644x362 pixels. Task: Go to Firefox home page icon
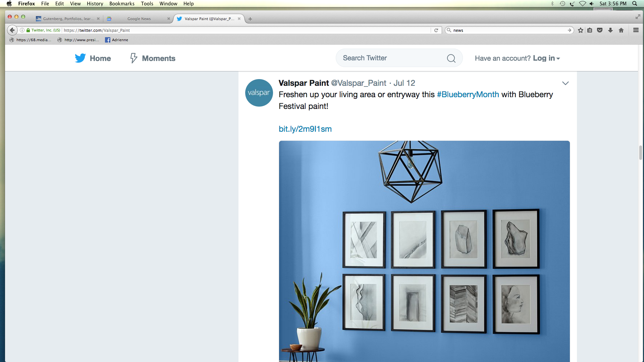click(x=621, y=30)
